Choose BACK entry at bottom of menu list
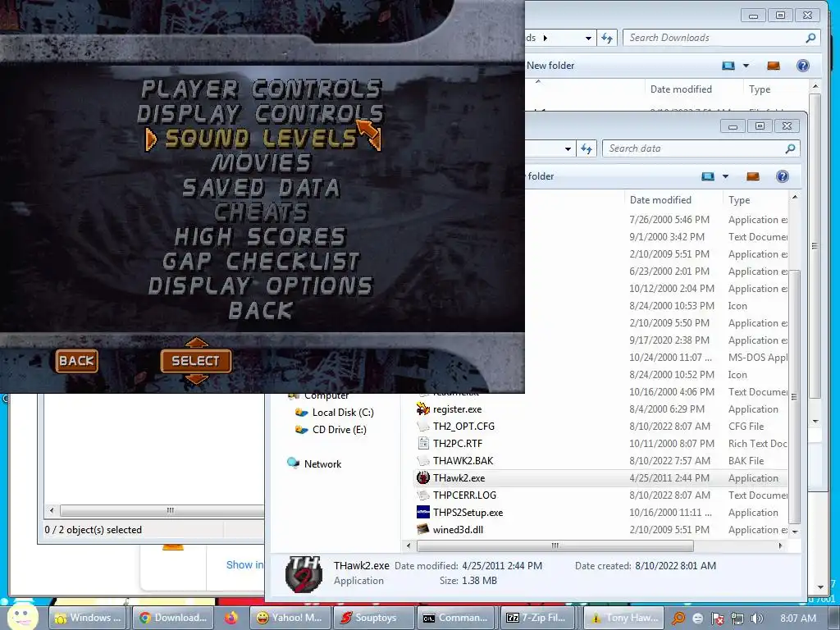 pos(261,310)
